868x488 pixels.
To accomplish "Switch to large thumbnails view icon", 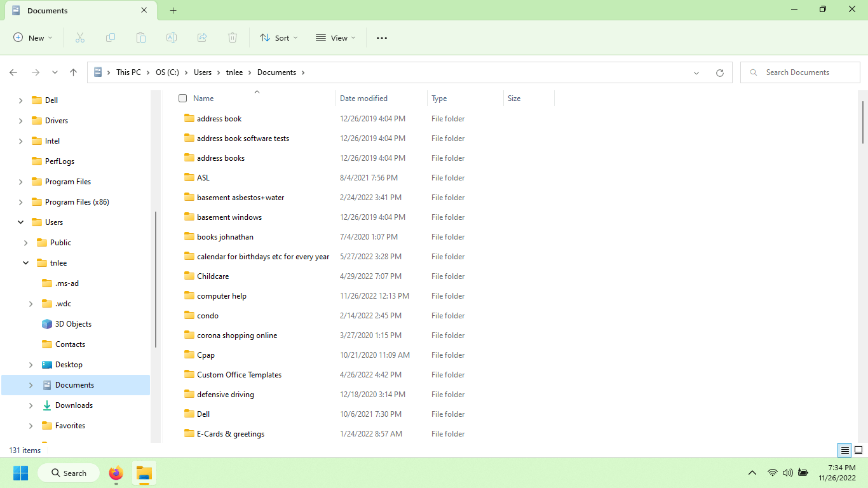I will click(x=858, y=451).
